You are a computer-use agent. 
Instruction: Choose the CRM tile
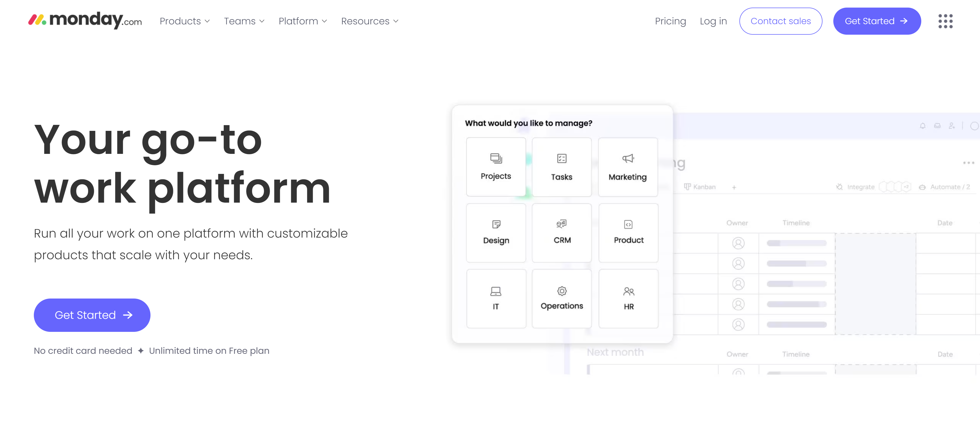(x=562, y=233)
